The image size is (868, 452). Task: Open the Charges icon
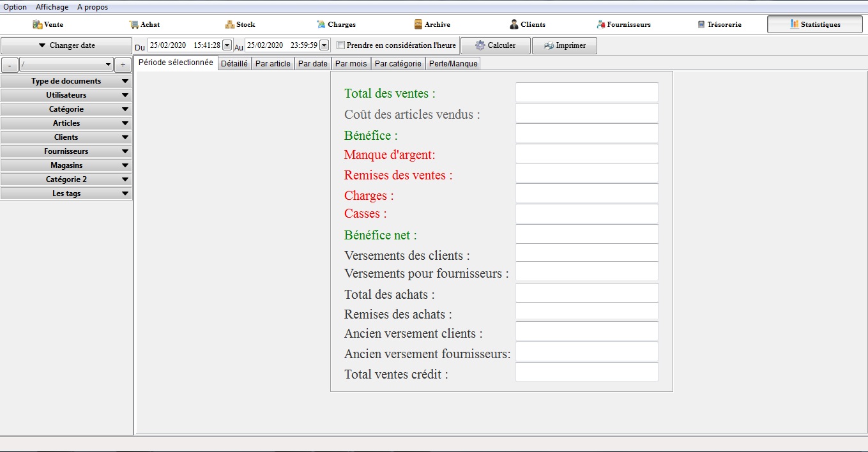tap(321, 24)
